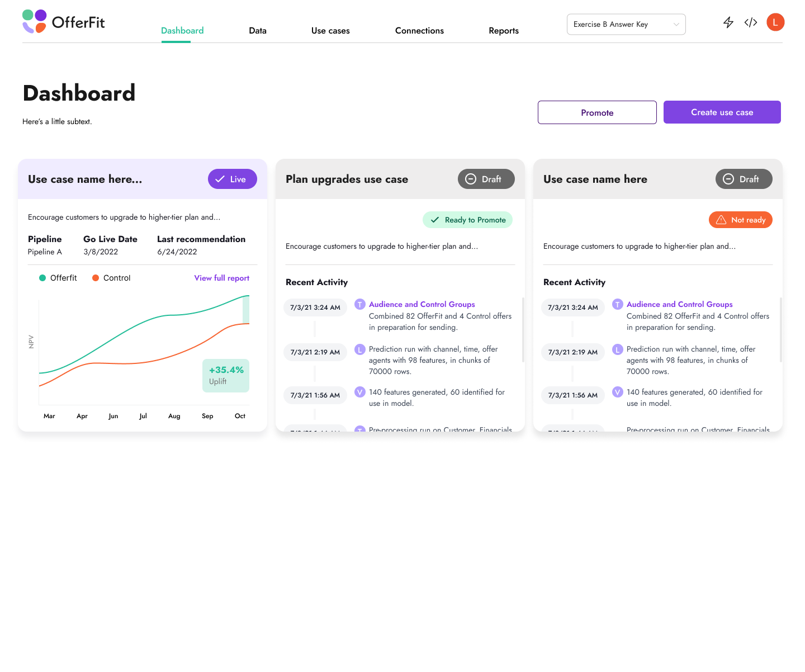This screenshot has height=672, width=805.
Task: Click the Not ready warning badge
Action: pos(740,220)
